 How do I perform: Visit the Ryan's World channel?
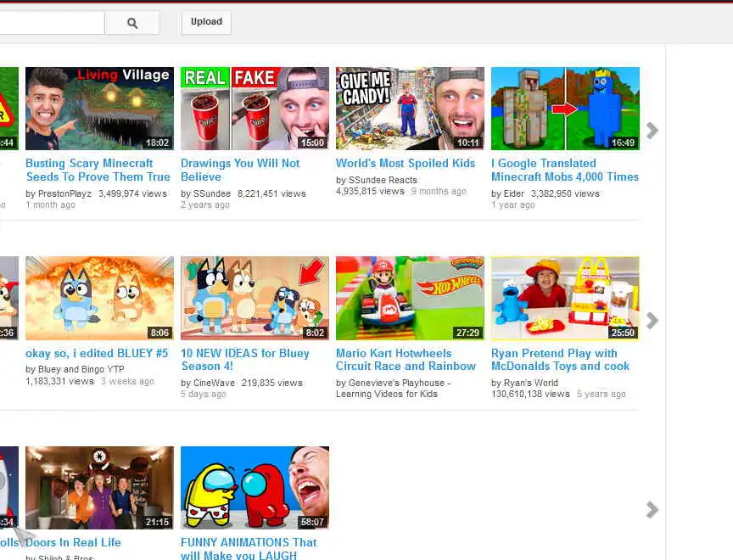(530, 383)
